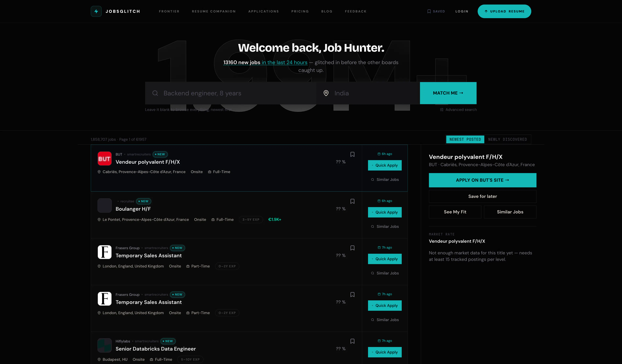
Task: Click the Saved bookmark icon in header
Action: 429,11
